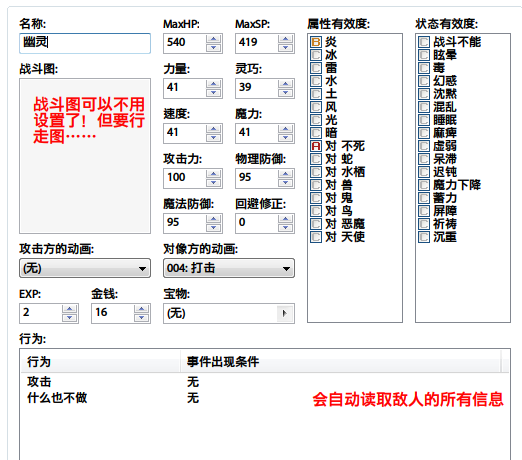Click the 战斗图 battler image box

tap(85, 156)
